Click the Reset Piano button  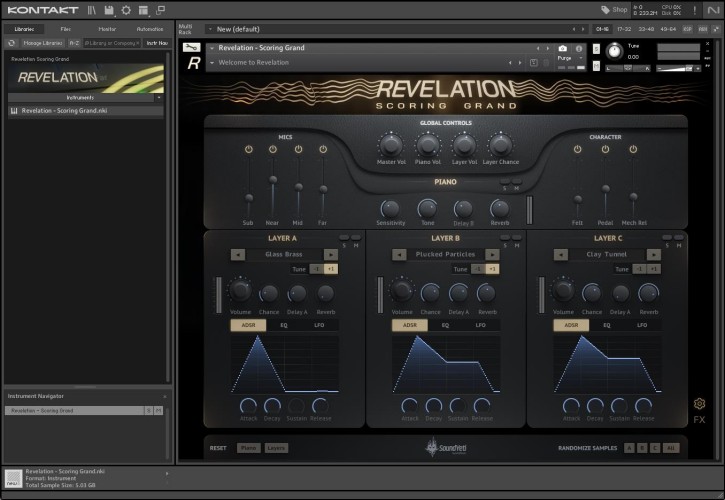pos(247,448)
